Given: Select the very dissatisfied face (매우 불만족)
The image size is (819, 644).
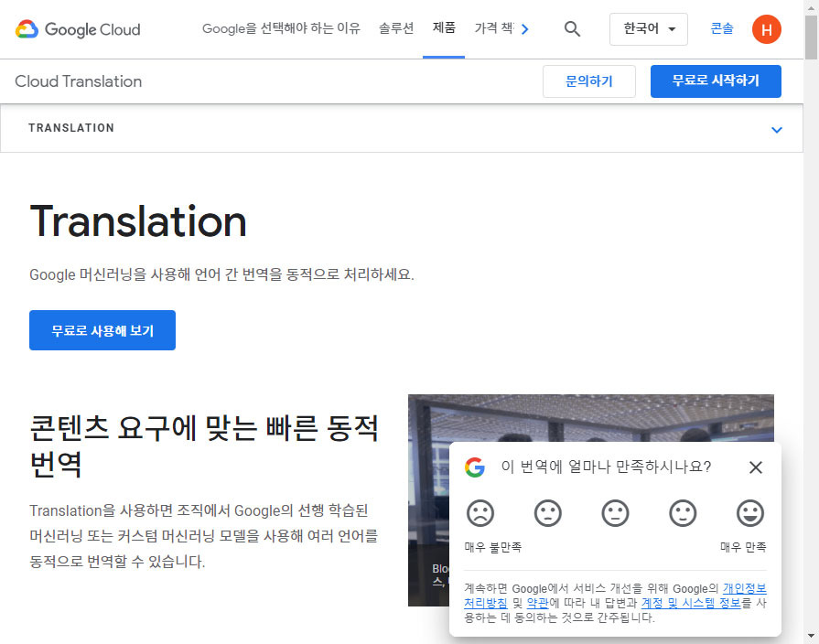Looking at the screenshot, I should click(x=480, y=513).
